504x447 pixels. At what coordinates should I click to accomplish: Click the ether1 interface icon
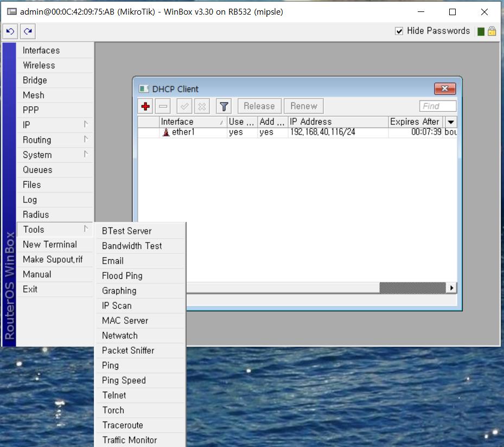[166, 132]
